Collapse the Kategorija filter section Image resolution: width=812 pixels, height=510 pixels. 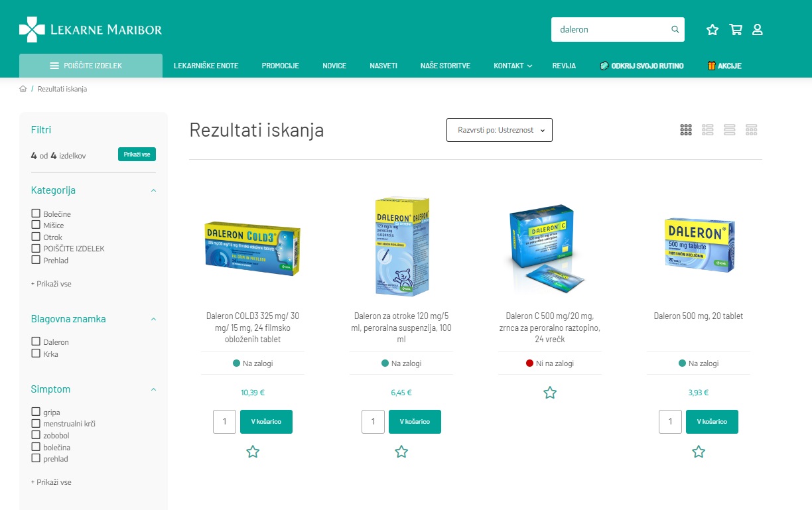tap(153, 190)
